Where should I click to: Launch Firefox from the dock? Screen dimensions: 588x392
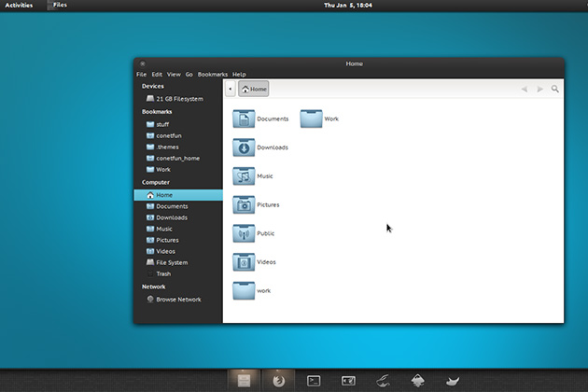click(x=279, y=381)
